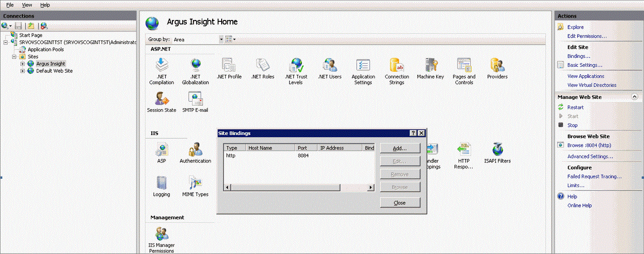Stop the web site

tap(572, 125)
